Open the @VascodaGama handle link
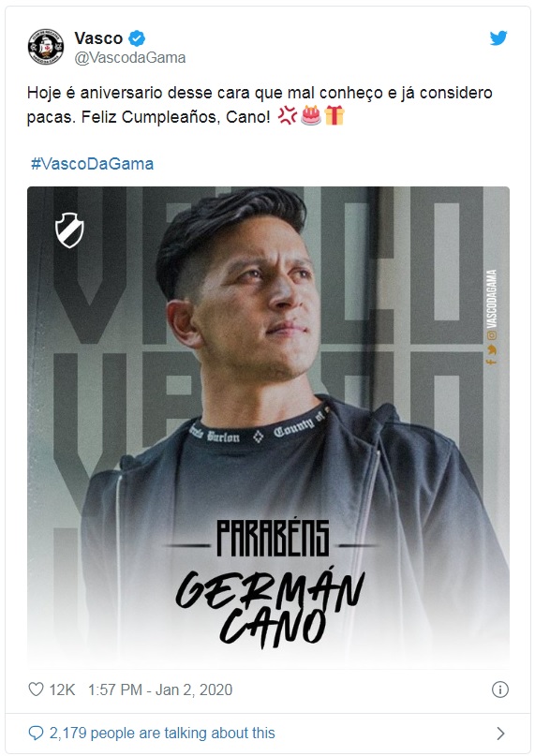Screen dimensions: 535x756 pos(130,58)
